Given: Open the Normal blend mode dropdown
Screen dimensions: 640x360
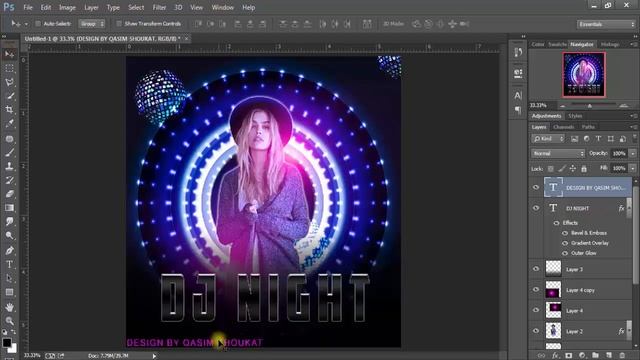Looking at the screenshot, I should point(558,153).
